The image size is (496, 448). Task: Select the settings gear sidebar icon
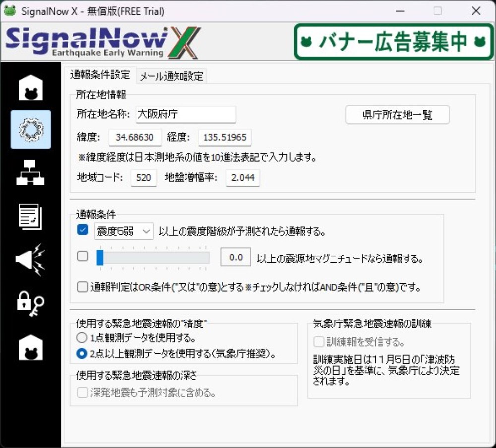point(31,129)
